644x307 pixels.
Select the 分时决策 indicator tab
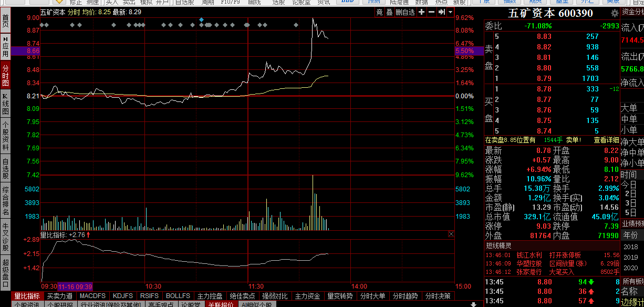tap(438, 296)
